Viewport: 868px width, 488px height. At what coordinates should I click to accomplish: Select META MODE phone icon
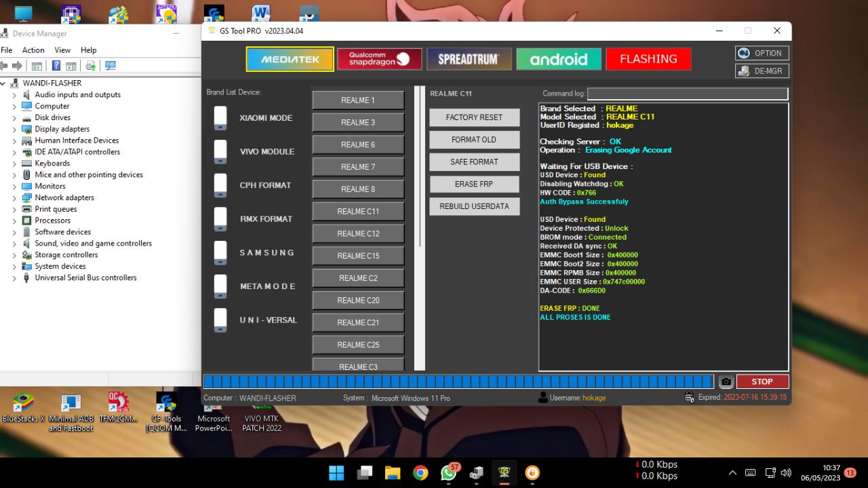220,286
